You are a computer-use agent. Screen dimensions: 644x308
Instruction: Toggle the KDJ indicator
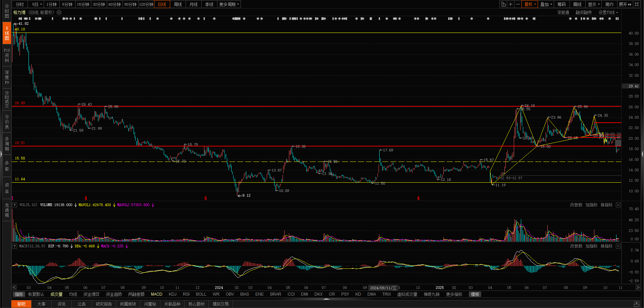[172, 294]
